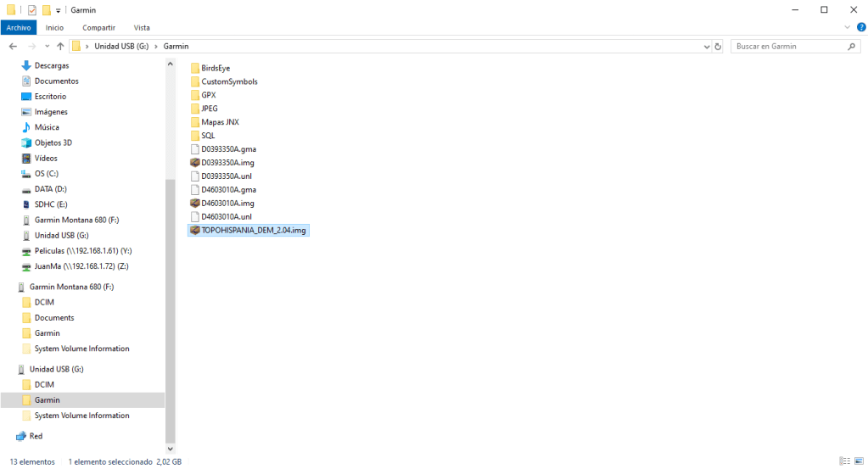The height and width of the screenshot is (469, 868).
Task: Click the Help question mark icon
Action: 861,27
